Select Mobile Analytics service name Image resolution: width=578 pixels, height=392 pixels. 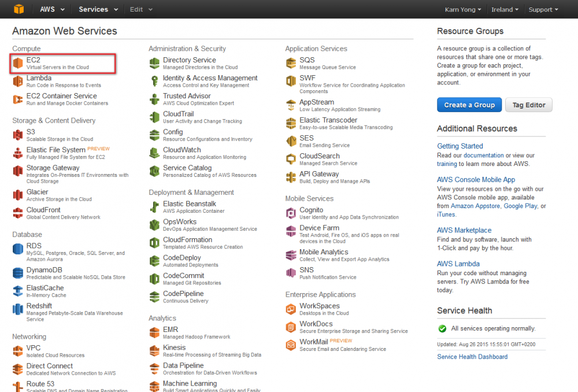[x=324, y=252]
